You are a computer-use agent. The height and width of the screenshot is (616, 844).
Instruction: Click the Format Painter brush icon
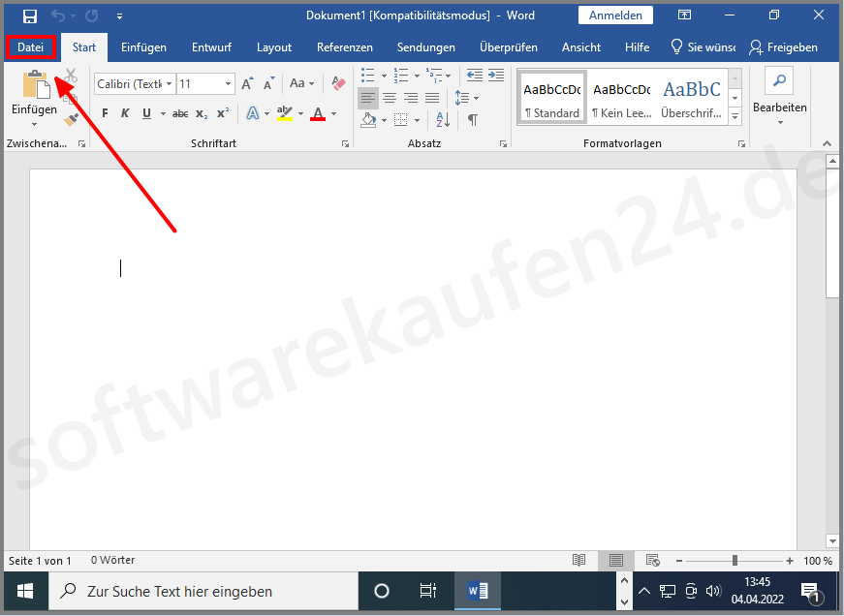point(71,118)
